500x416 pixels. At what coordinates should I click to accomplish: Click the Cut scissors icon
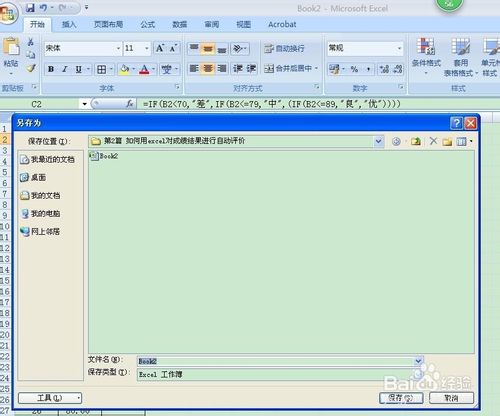(31, 42)
